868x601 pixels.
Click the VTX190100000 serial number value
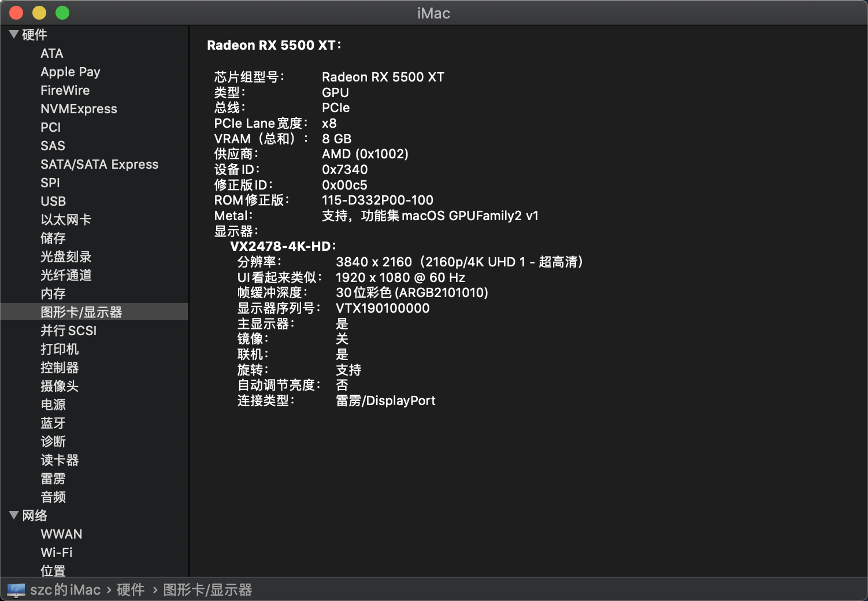pyautogui.click(x=383, y=308)
